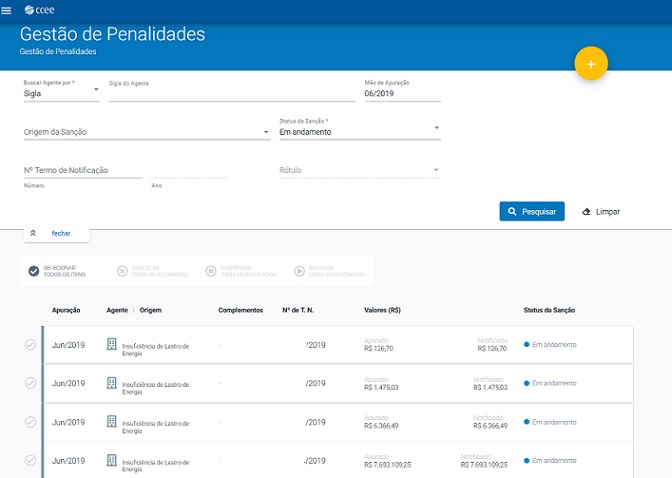This screenshot has width=672, height=478.
Task: Click Cancelar itens selecionados icon
Action: (122, 270)
